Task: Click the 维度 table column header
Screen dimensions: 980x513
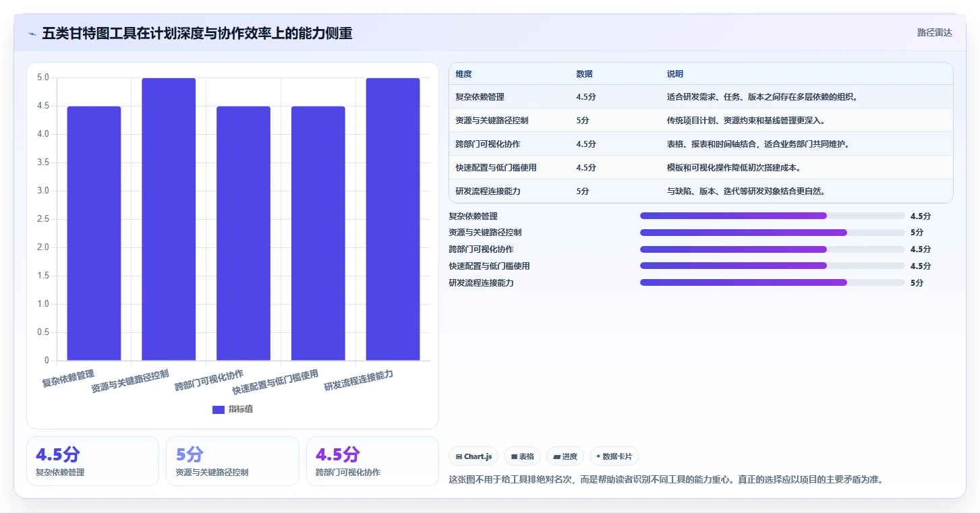Action: click(463, 74)
